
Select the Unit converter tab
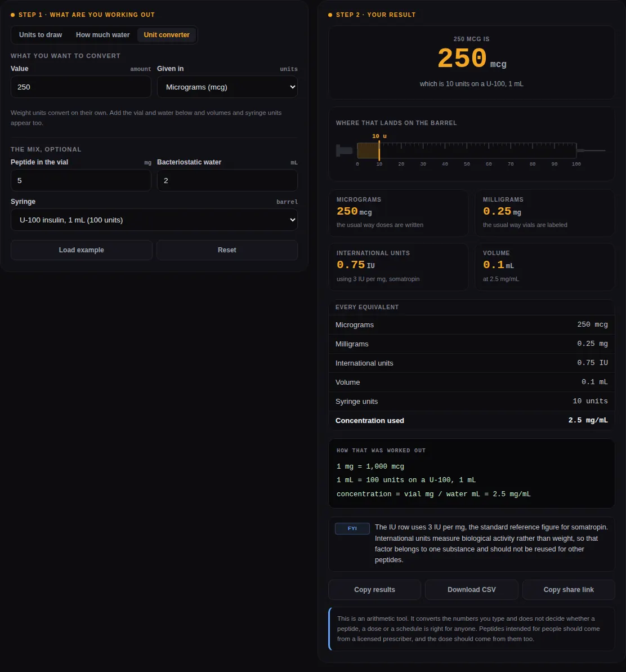coord(167,35)
